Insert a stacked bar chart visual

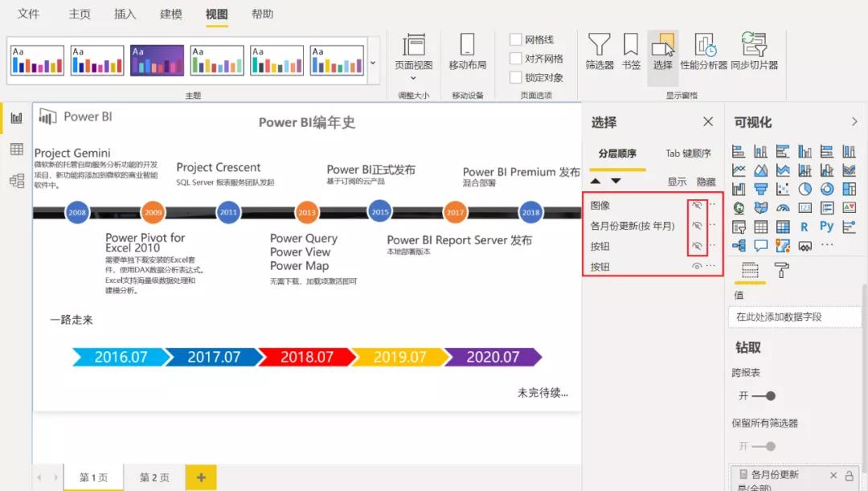[739, 151]
